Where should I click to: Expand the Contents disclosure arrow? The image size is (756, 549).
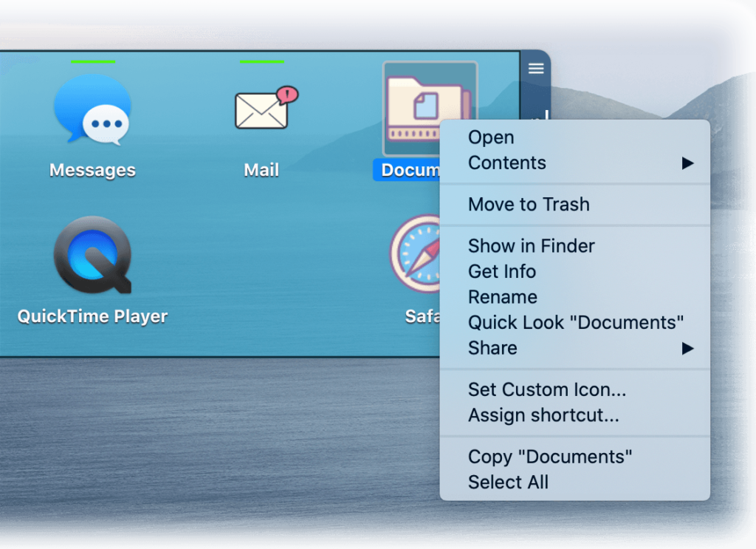(x=688, y=163)
